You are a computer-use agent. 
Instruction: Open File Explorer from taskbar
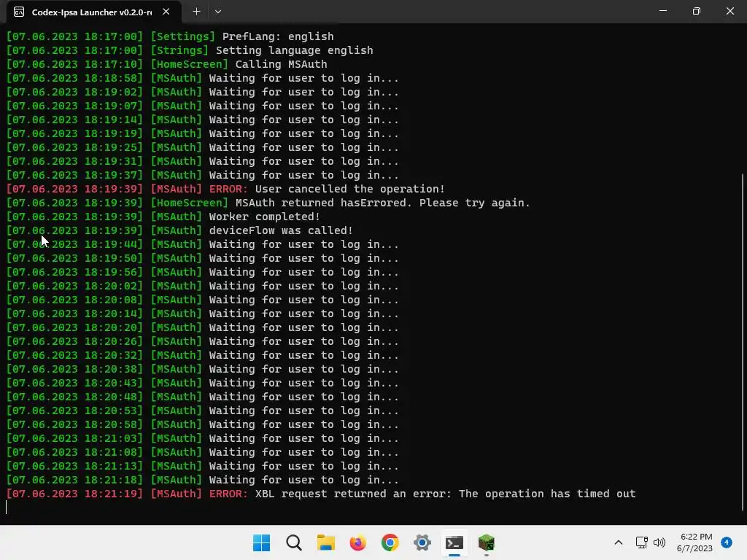(326, 542)
